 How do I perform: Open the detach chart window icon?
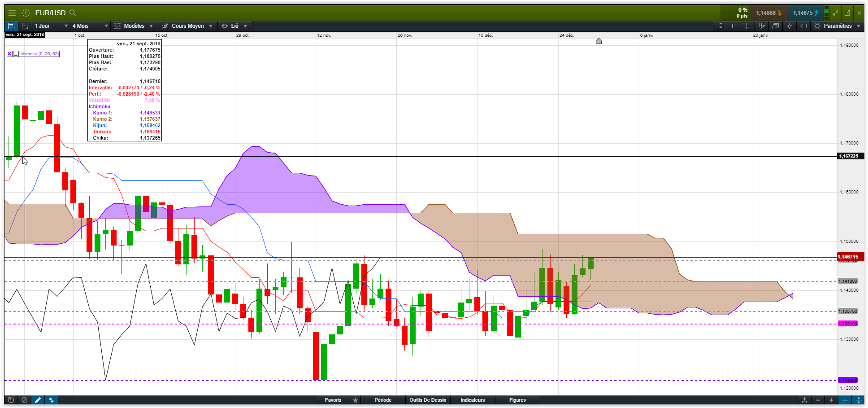tap(847, 13)
